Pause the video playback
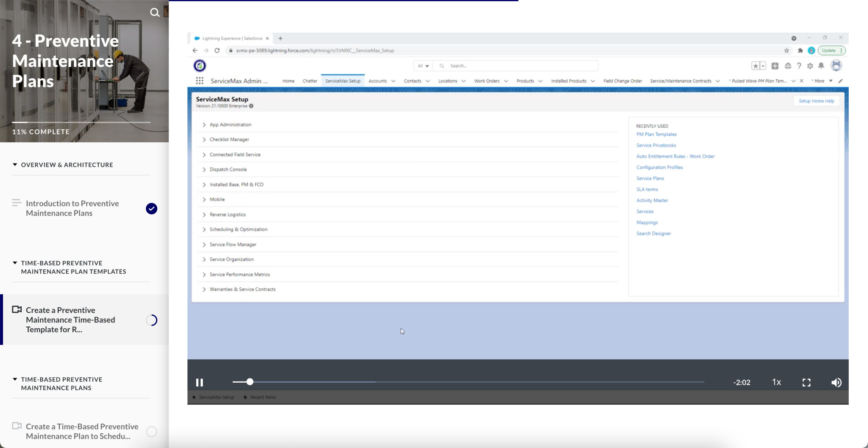This screenshot has width=868, height=448. tap(199, 383)
